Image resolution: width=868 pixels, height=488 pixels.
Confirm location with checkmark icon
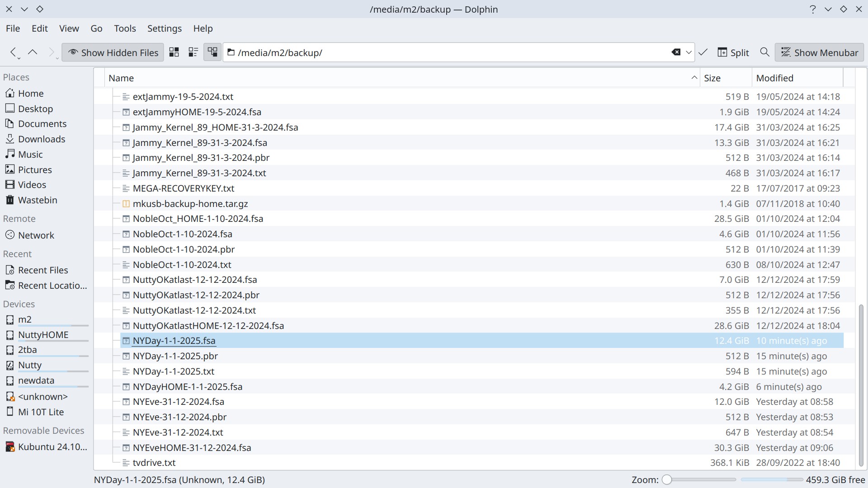[x=703, y=52]
